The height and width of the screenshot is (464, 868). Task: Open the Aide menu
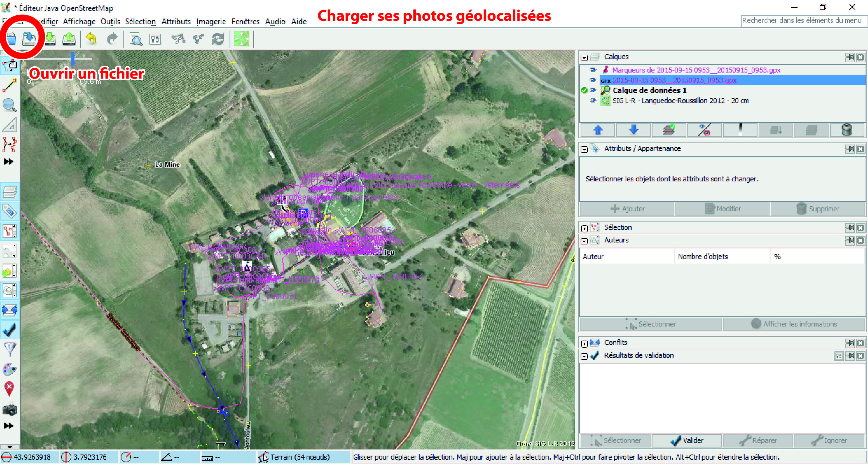point(299,22)
